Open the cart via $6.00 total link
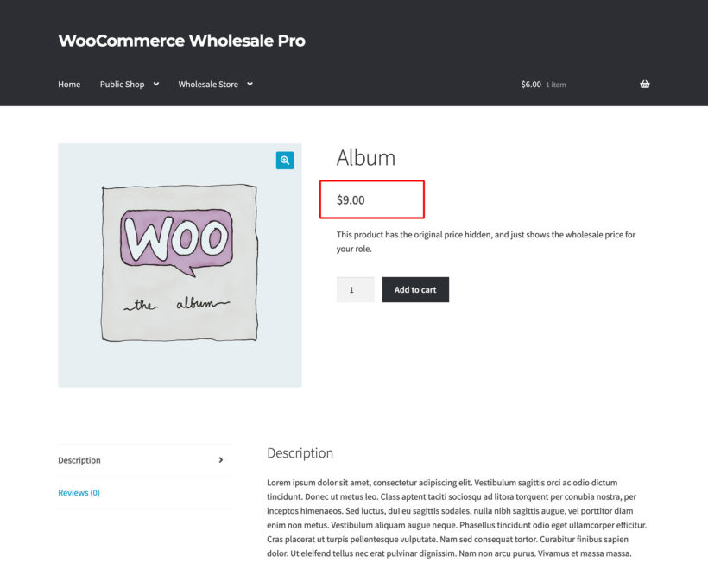 pos(531,84)
